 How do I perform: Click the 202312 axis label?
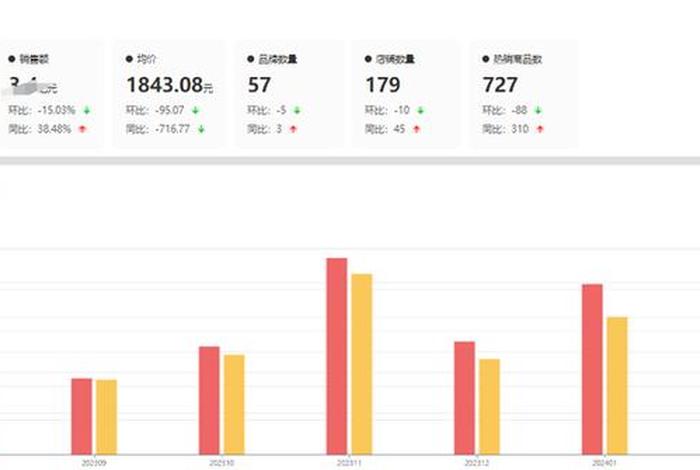pos(477,463)
